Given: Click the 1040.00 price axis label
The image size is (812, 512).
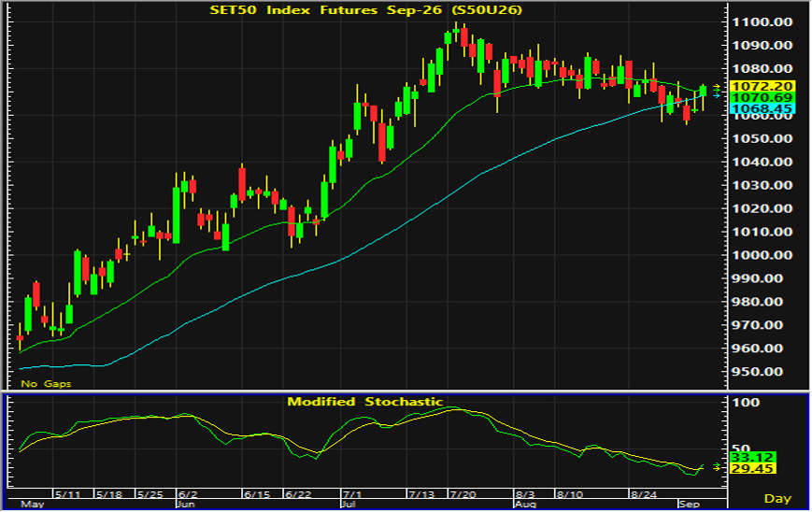Looking at the screenshot, I should coord(762,162).
